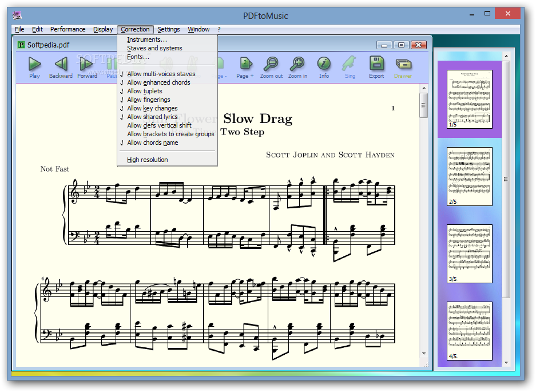Minimize the Softpedia.pdf document window
Screen dimensions: 536x392
click(x=384, y=45)
